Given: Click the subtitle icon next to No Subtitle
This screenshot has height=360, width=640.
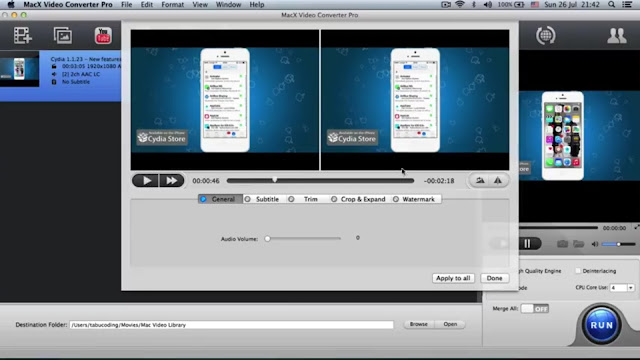Looking at the screenshot, I should [54, 82].
